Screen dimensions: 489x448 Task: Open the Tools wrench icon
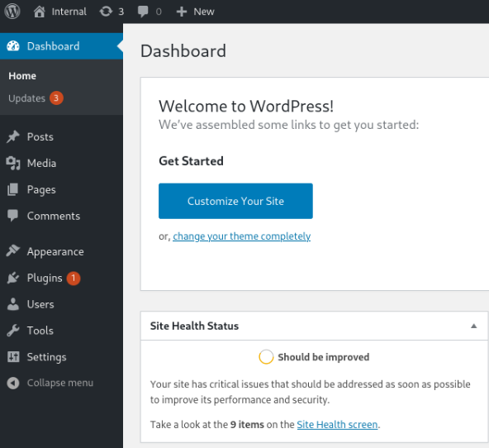[x=13, y=331]
